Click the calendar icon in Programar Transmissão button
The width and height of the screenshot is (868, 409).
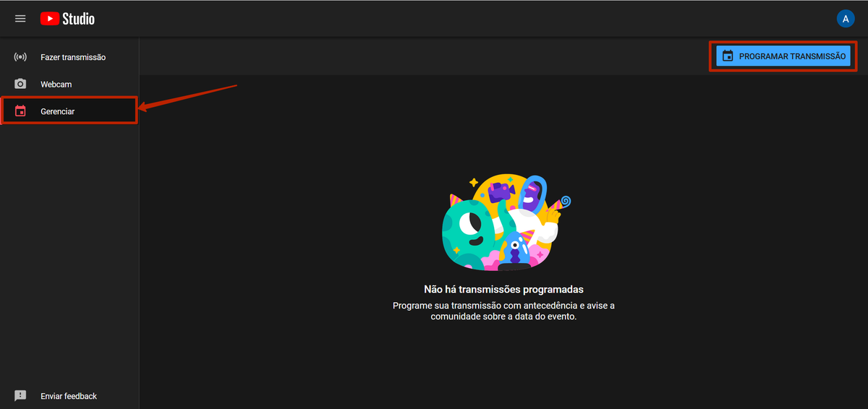(728, 56)
